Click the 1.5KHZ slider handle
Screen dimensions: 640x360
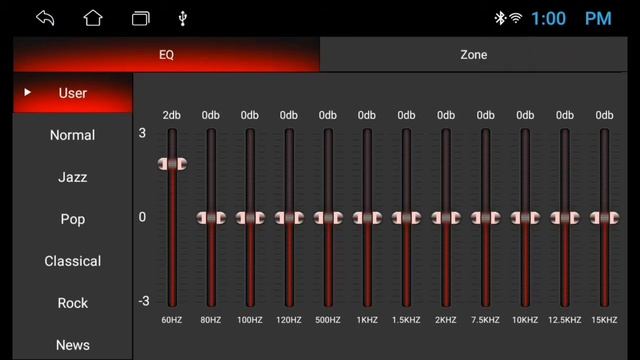tap(407, 218)
